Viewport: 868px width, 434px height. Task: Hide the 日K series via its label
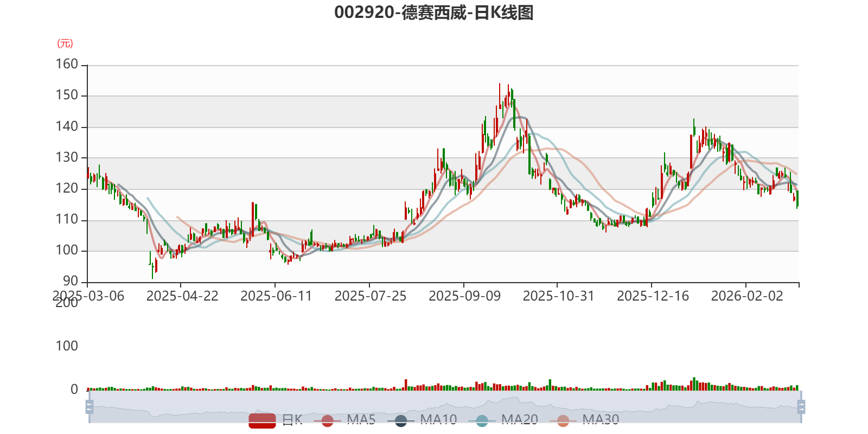(292, 420)
